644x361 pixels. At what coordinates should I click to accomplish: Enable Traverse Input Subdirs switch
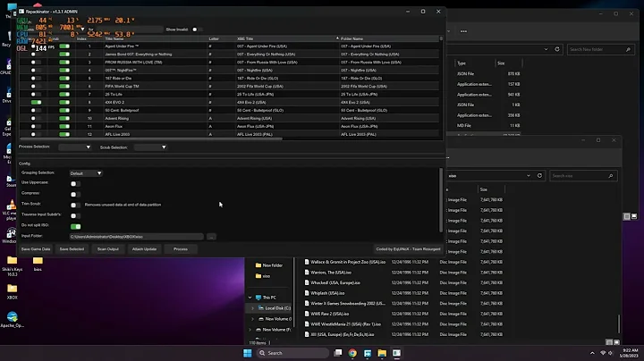(75, 215)
